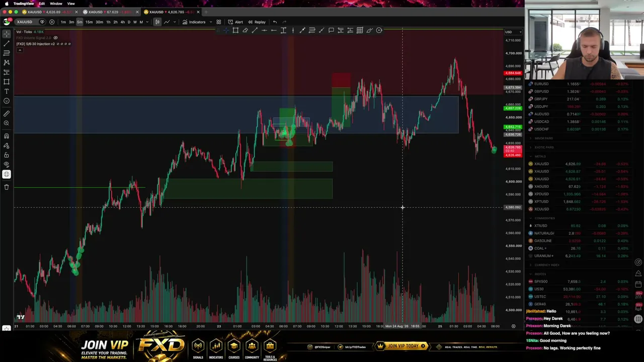Open the timeframe dropdown arrow after M

[x=147, y=22]
